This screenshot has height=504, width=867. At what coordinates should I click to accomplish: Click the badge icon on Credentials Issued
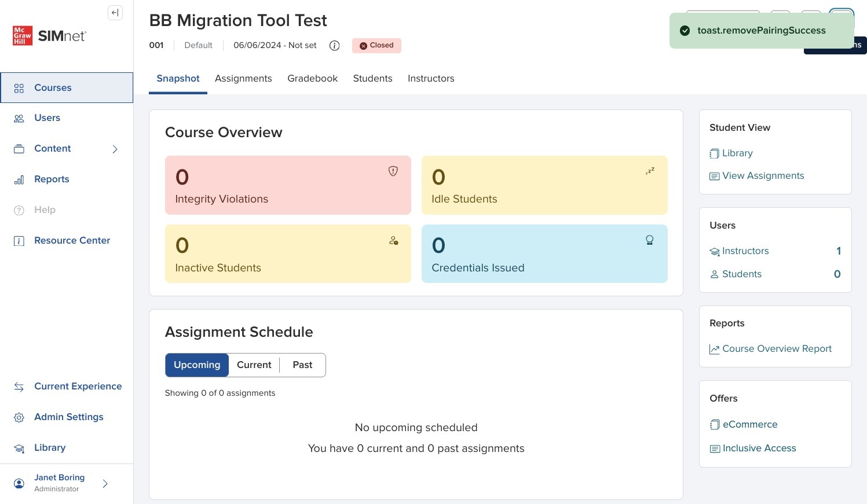(650, 240)
